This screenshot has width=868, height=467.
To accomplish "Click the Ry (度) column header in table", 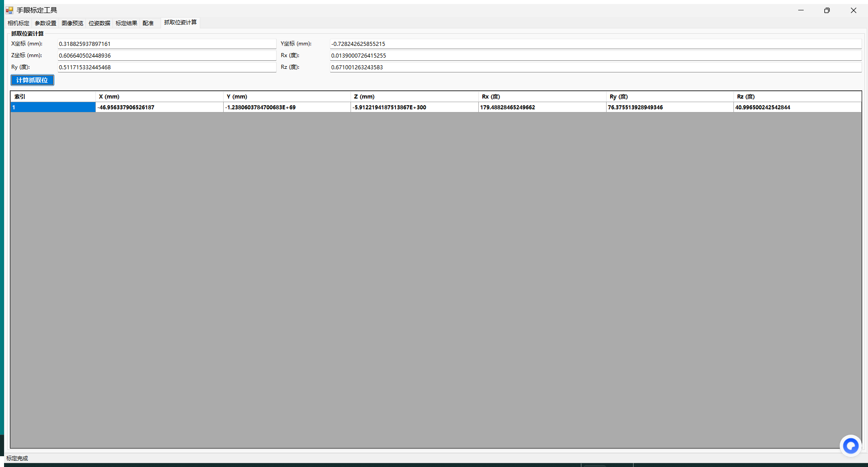I will point(670,97).
